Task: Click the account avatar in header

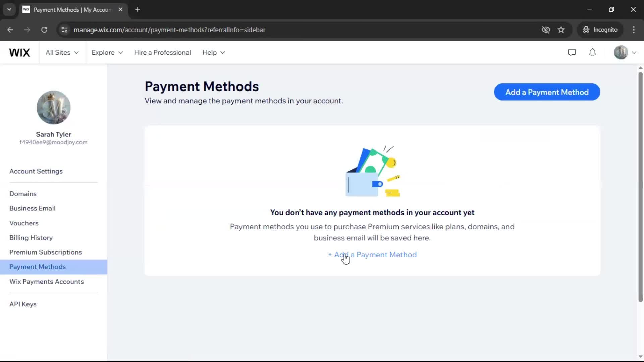Action: click(x=621, y=53)
